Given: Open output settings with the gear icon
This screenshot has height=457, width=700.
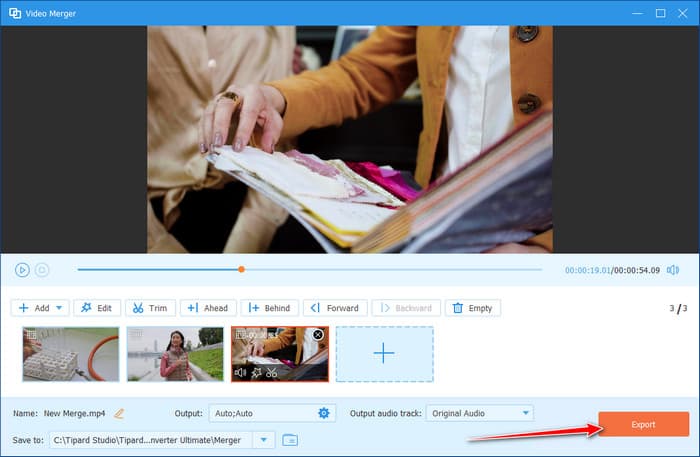Looking at the screenshot, I should point(323,413).
